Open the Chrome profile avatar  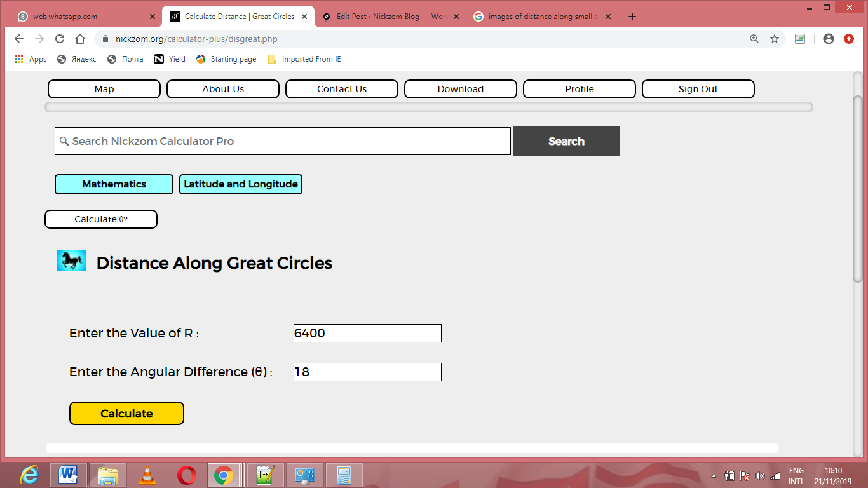[x=829, y=39]
